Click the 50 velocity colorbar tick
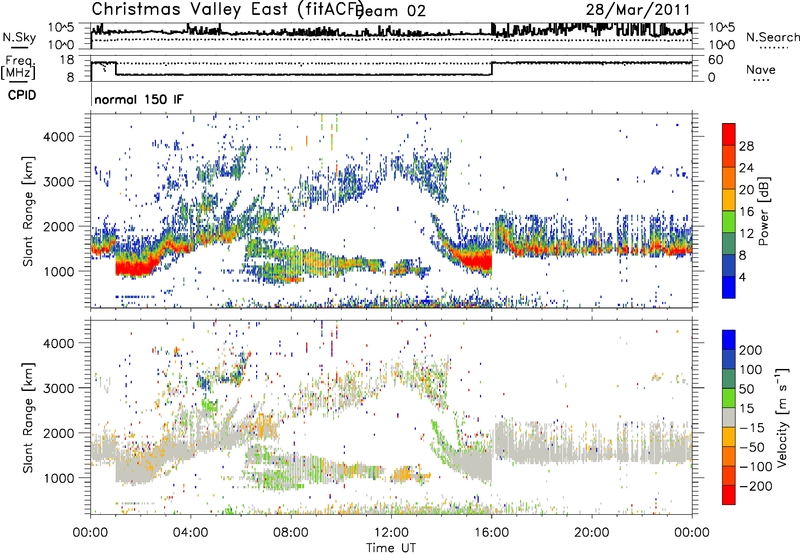The height and width of the screenshot is (554, 800). click(746, 389)
